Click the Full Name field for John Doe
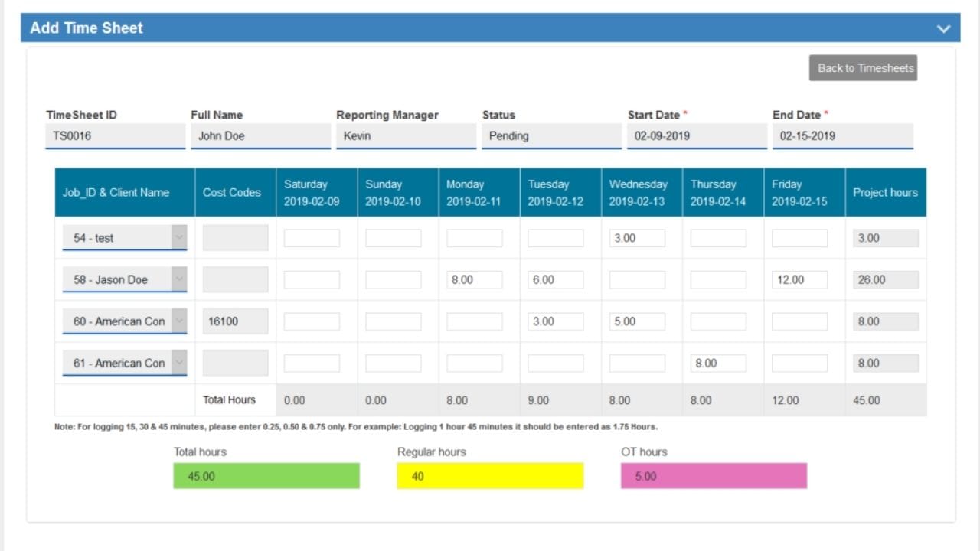 click(260, 135)
